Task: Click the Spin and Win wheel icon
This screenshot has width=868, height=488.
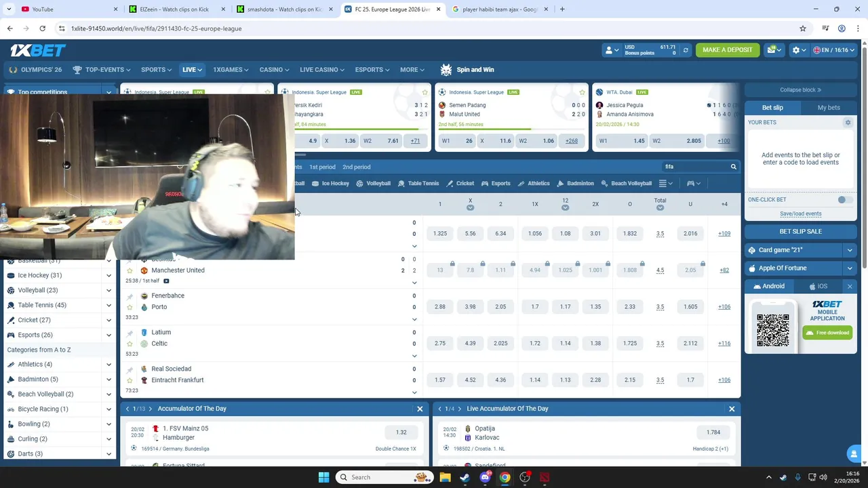Action: (x=446, y=70)
